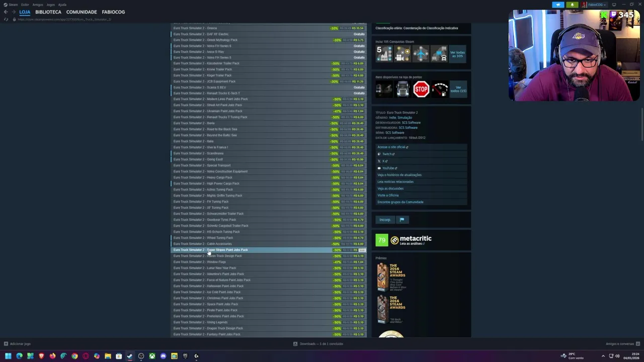Click the blue announcements icon in header

click(x=558, y=5)
